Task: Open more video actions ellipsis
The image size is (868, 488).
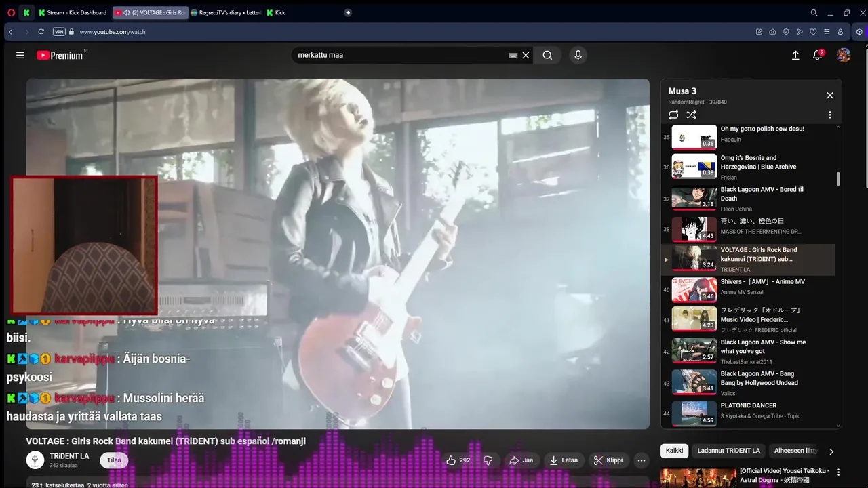Action: point(642,460)
